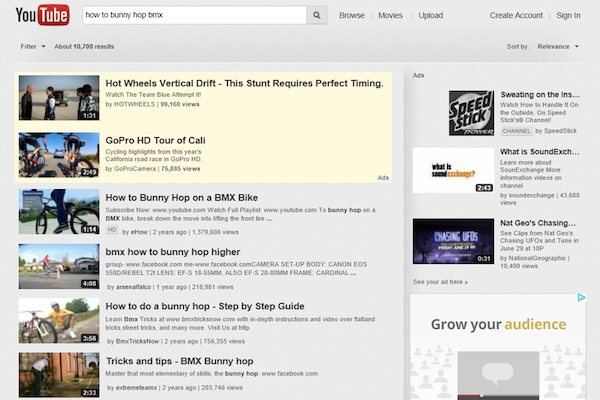Open the What is SoundExchange ad thumbnail
The image size is (600, 400).
click(x=453, y=170)
